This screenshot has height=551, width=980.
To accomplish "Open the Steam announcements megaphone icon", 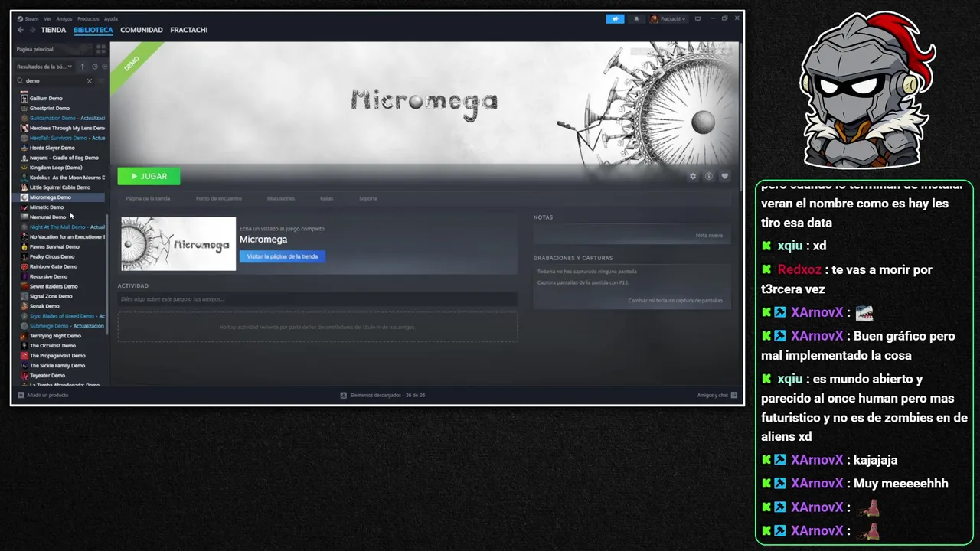I will pyautogui.click(x=615, y=18).
